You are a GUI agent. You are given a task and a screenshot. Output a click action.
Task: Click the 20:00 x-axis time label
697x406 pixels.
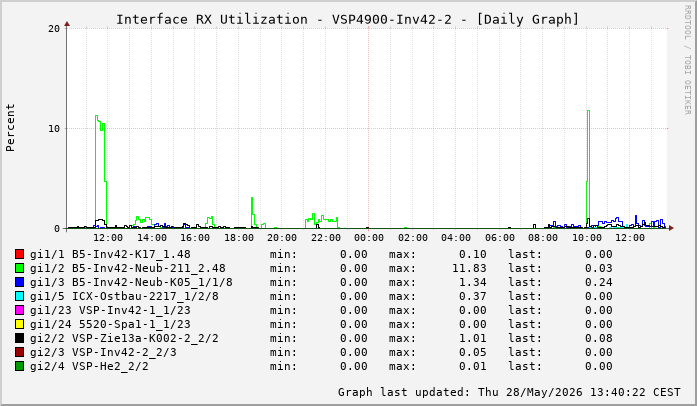pyautogui.click(x=282, y=238)
